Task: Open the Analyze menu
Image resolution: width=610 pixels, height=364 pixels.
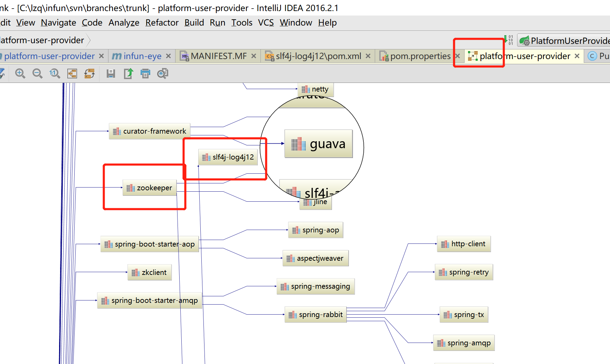Action: (124, 23)
